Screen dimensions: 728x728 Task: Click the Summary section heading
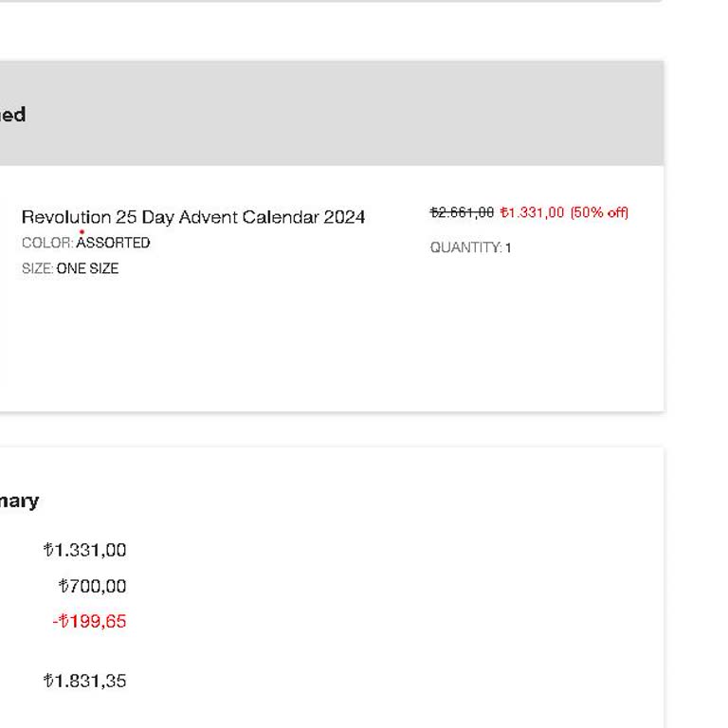click(x=19, y=500)
